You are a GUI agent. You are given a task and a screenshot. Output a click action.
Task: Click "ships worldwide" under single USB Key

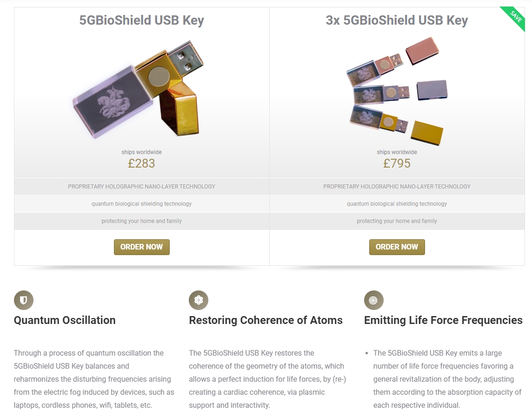[141, 152]
